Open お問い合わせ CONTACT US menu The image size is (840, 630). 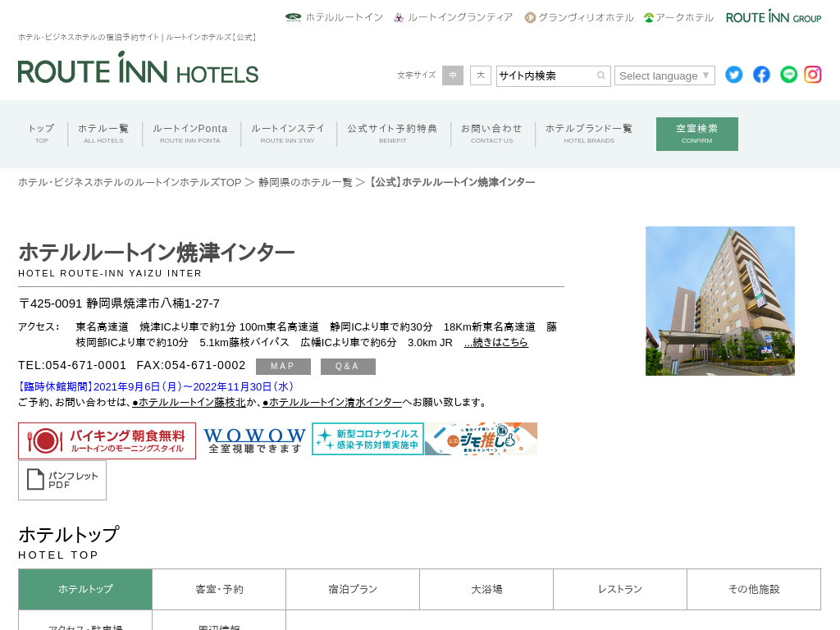[x=492, y=134]
